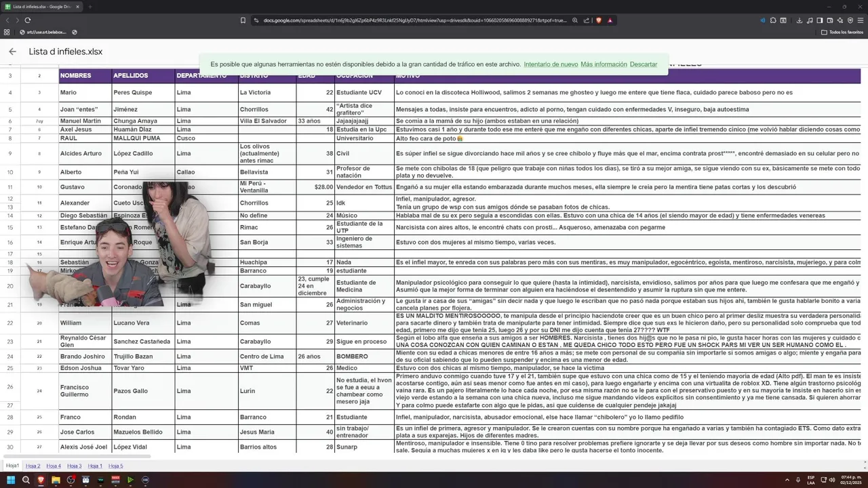
Task: Open Windows taskbar search
Action: 25,480
